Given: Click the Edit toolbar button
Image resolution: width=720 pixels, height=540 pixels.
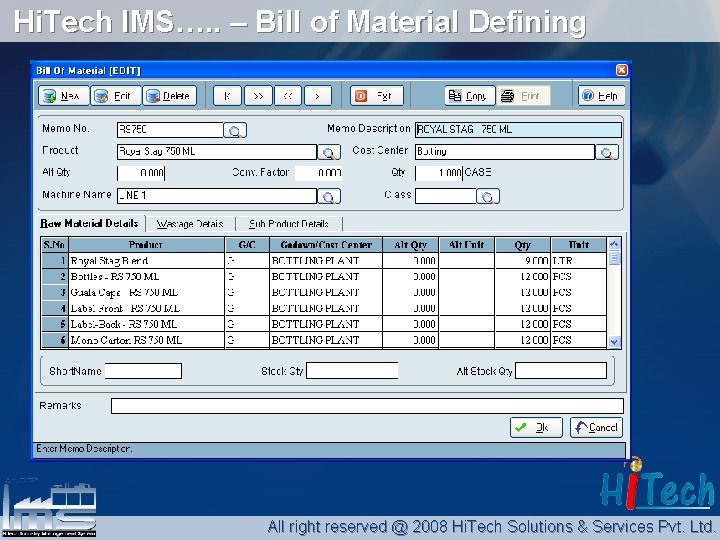Looking at the screenshot, I should [116, 96].
